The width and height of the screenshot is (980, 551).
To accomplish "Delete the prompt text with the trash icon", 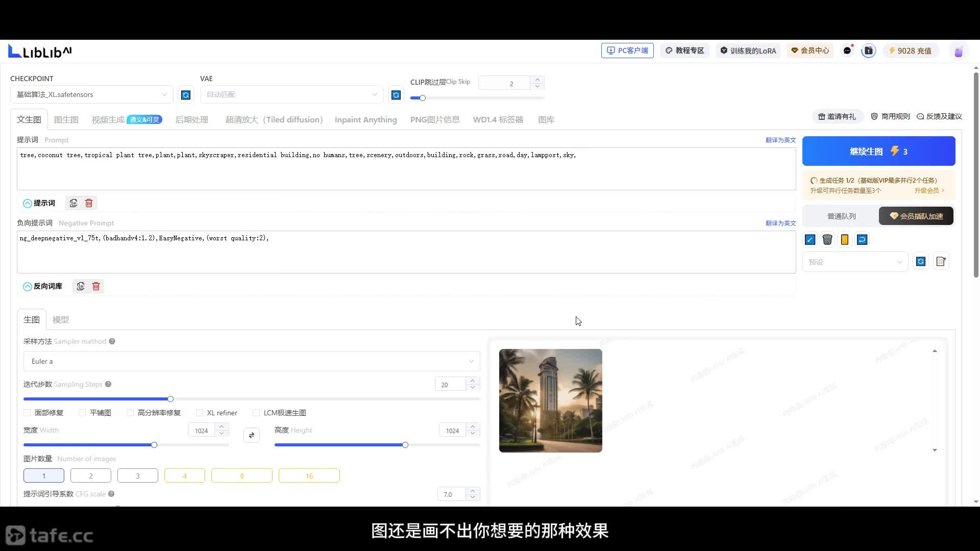I will coord(89,203).
